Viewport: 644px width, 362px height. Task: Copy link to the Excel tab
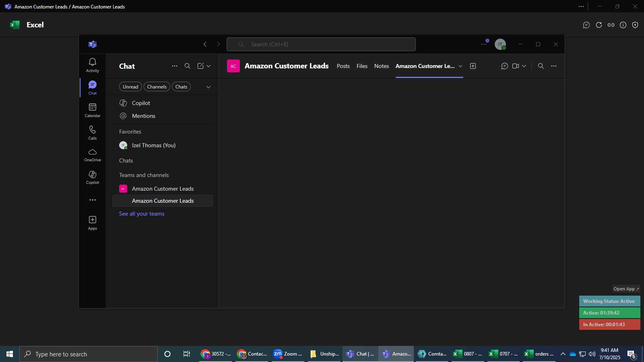611,25
